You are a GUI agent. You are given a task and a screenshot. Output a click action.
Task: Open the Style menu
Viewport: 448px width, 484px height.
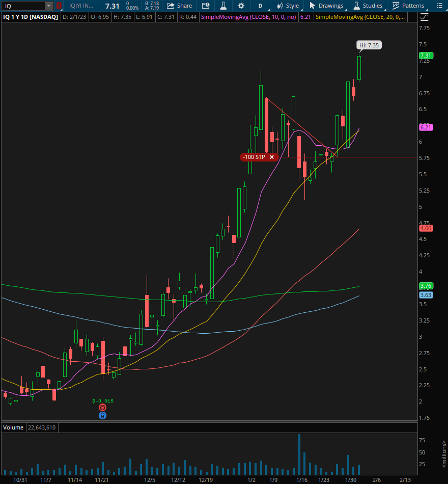288,6
